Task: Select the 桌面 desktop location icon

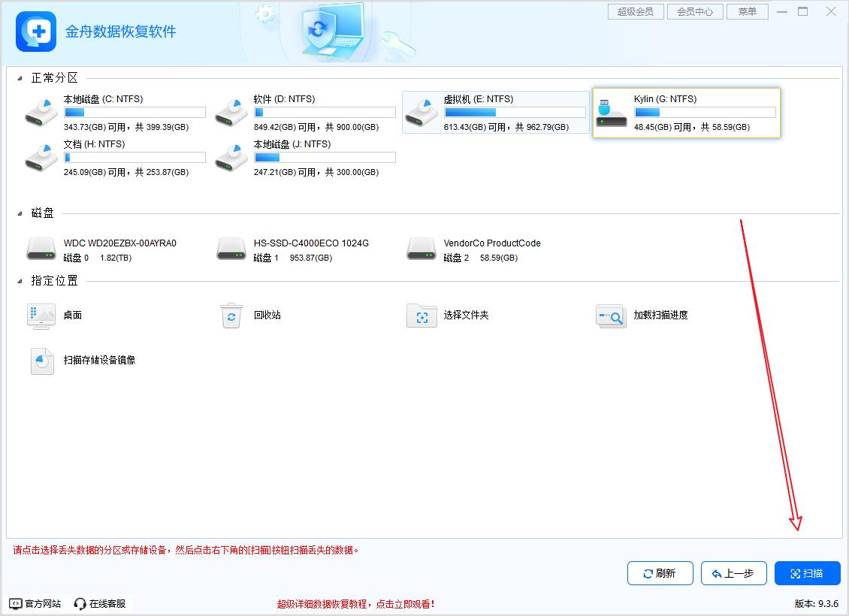Action: [41, 316]
